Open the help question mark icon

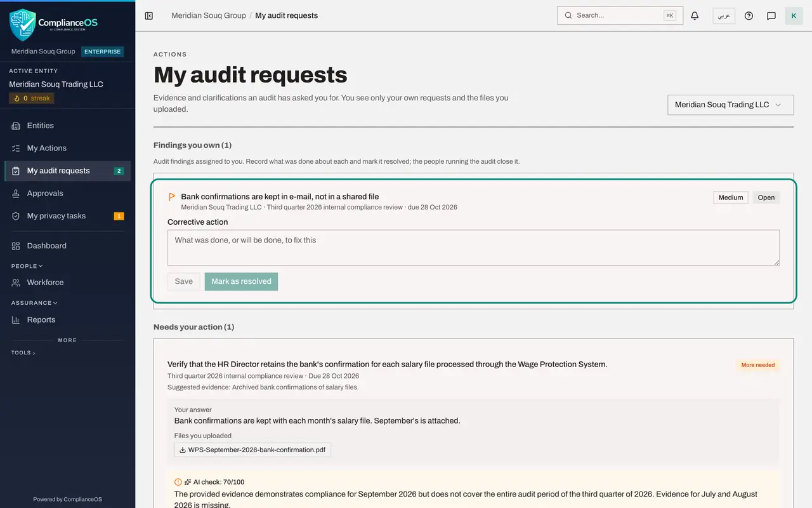[749, 16]
